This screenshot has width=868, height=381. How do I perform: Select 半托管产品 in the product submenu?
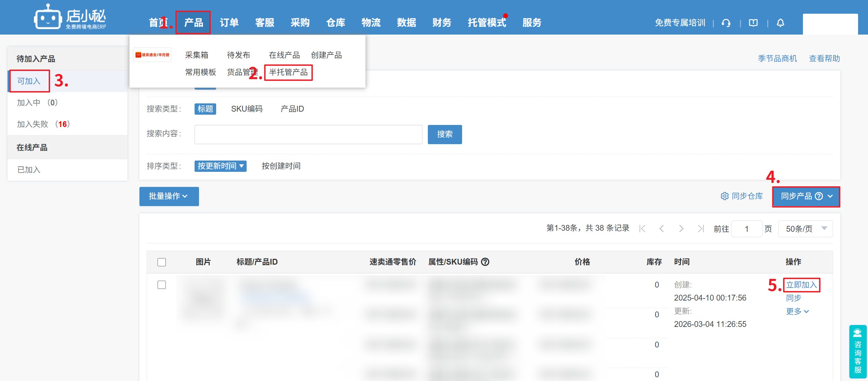tap(288, 72)
